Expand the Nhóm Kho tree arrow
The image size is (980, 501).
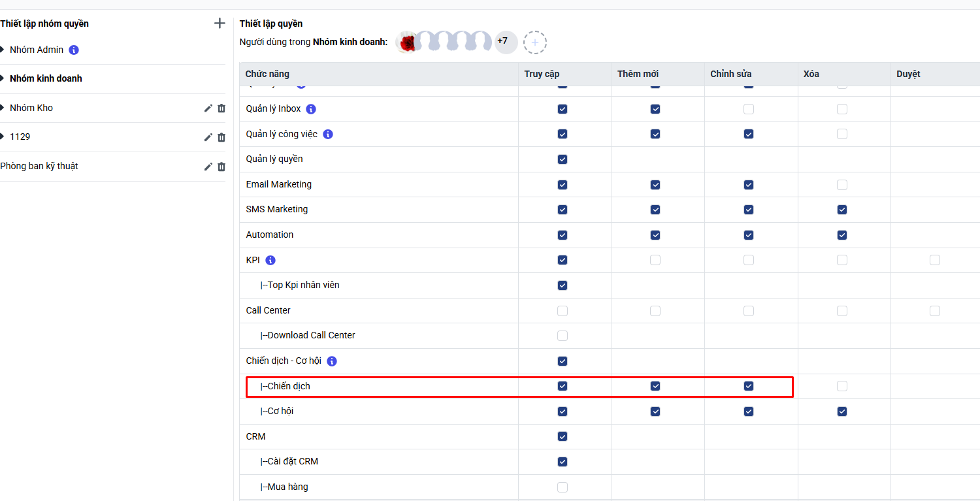tap(3, 108)
